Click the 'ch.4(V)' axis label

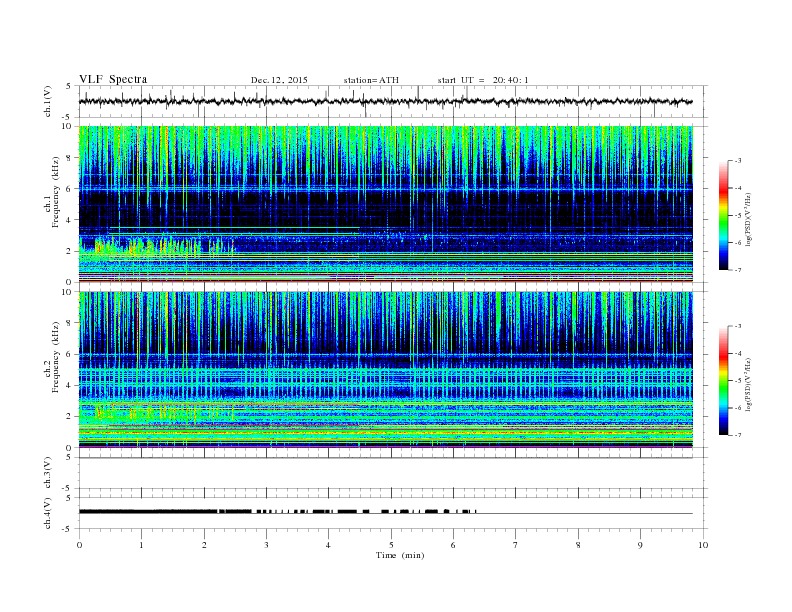48,513
